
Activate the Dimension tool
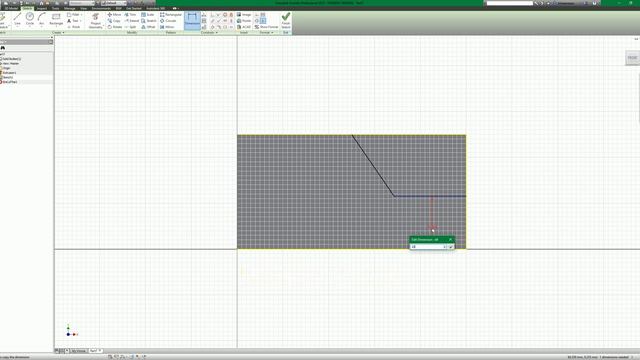[x=192, y=20]
